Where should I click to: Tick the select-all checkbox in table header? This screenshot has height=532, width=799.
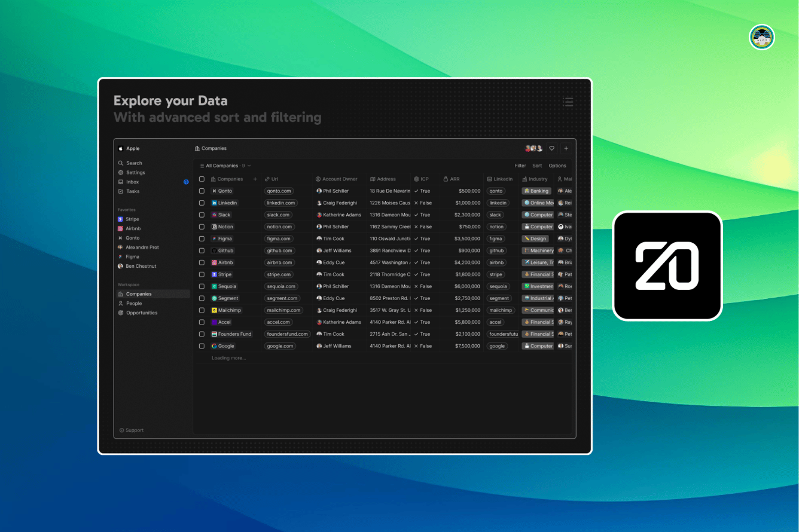[202, 179]
